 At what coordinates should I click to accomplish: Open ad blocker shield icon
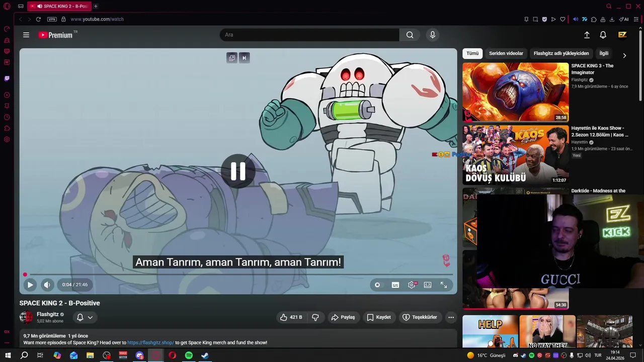point(544,19)
